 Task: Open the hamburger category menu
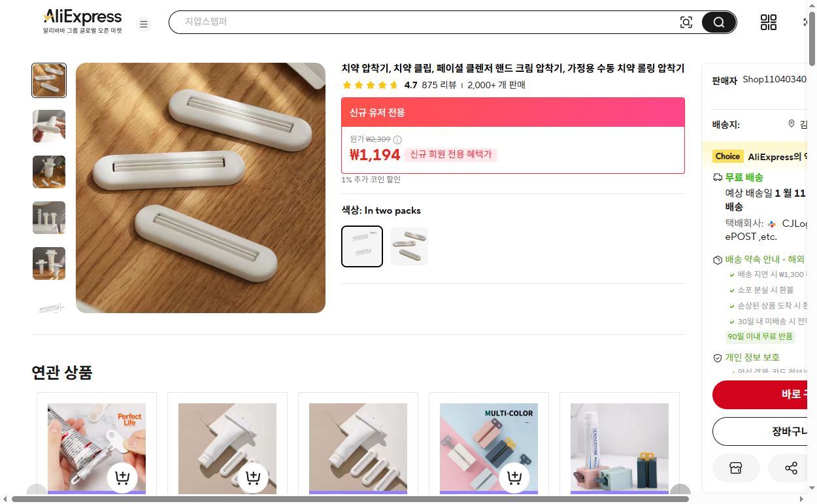coord(144,24)
